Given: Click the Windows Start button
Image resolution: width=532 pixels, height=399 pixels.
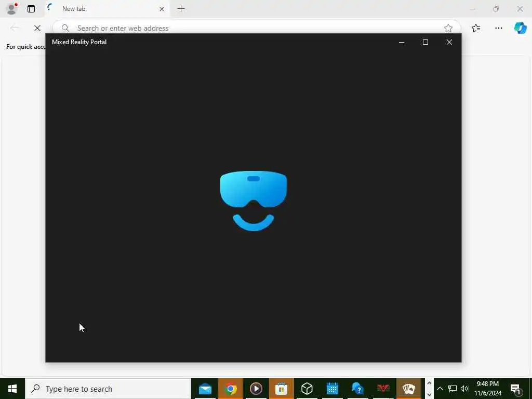Looking at the screenshot, I should (x=12, y=389).
